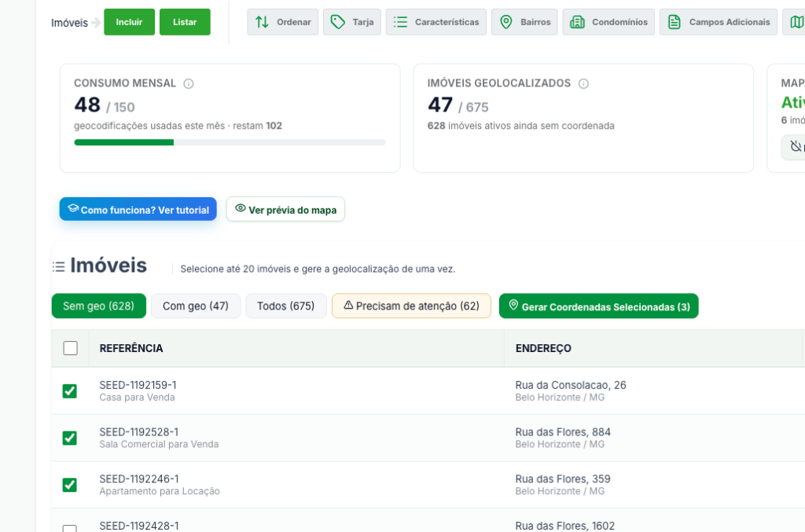Click the eye icon in map preview button

coord(241,208)
